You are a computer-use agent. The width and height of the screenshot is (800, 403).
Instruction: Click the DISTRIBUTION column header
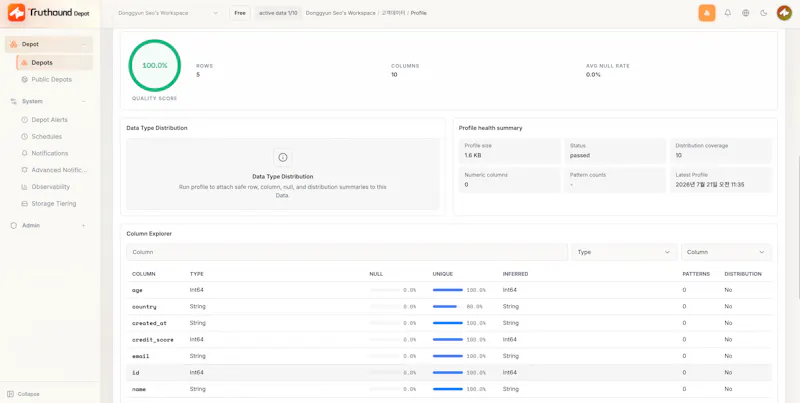click(x=742, y=274)
